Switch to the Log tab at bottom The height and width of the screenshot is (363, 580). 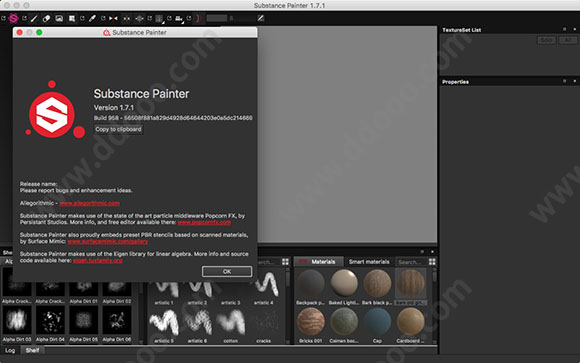[10, 350]
